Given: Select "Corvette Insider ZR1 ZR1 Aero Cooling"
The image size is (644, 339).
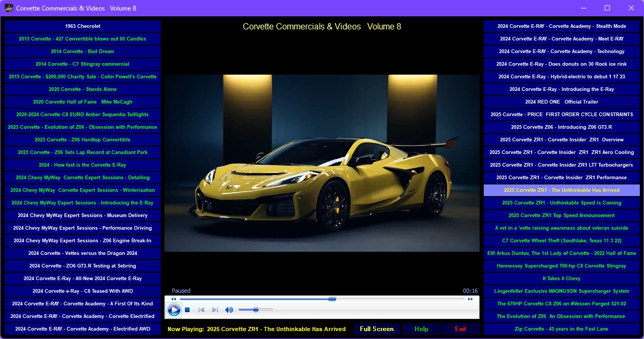Looking at the screenshot, I should pyautogui.click(x=562, y=152).
